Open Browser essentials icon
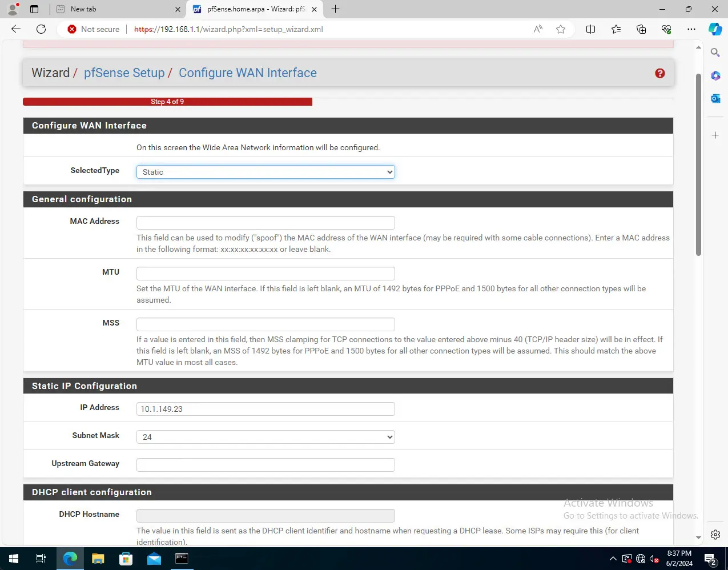The width and height of the screenshot is (728, 570). pos(666,29)
